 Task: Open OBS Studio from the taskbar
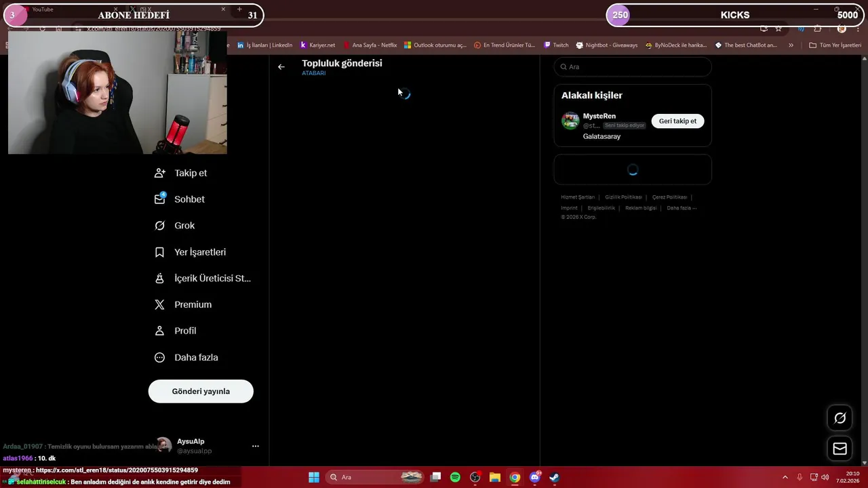tap(475, 477)
